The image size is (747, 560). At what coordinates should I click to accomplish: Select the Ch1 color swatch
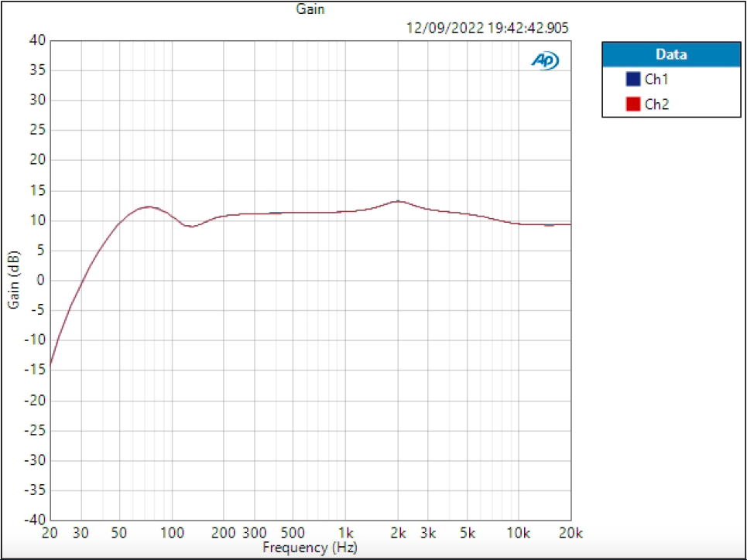pos(632,78)
